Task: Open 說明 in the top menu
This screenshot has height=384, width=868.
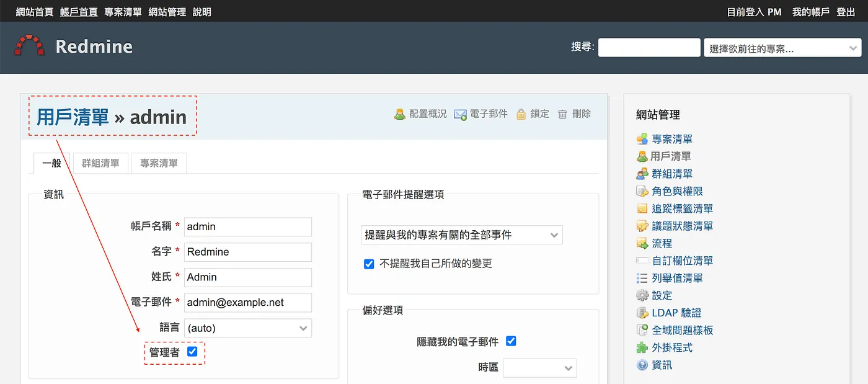Action: pyautogui.click(x=202, y=12)
